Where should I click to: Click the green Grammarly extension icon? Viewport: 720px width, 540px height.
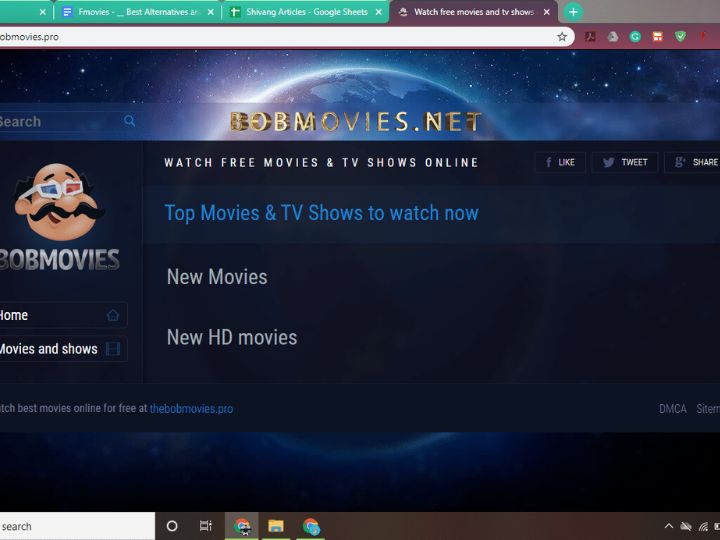636,37
